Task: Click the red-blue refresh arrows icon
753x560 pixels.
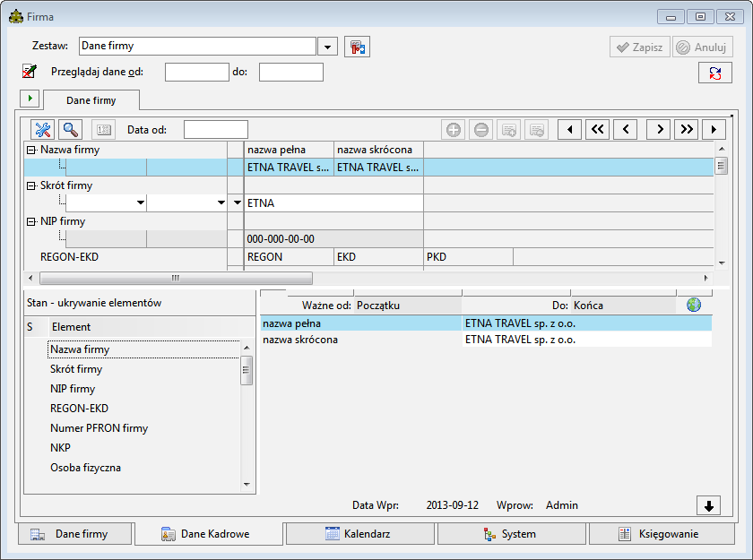Action: tap(715, 73)
